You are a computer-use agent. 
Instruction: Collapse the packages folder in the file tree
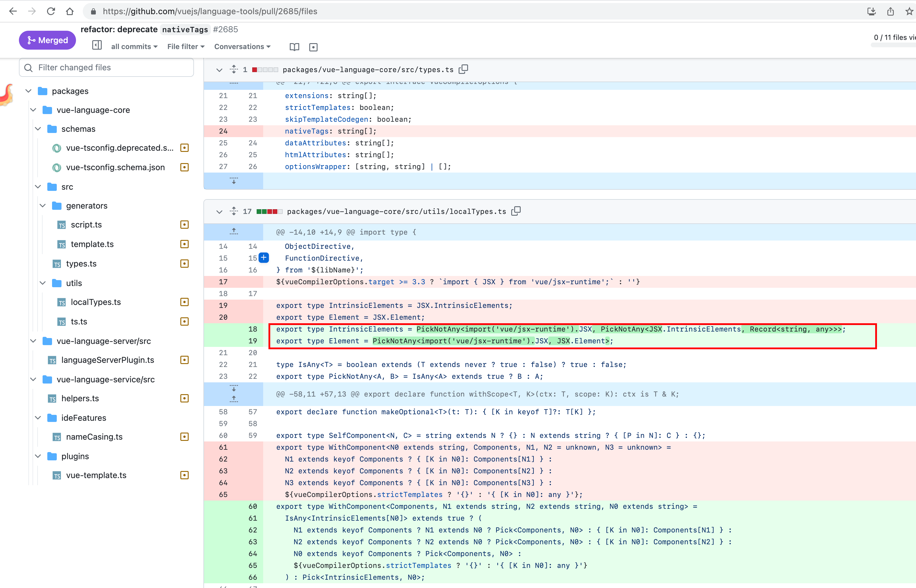click(28, 91)
